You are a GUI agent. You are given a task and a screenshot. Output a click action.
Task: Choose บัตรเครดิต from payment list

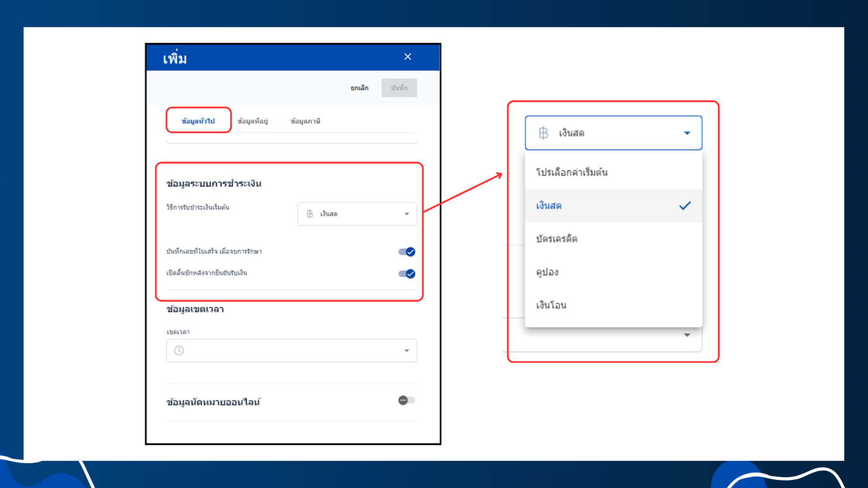[x=614, y=239]
